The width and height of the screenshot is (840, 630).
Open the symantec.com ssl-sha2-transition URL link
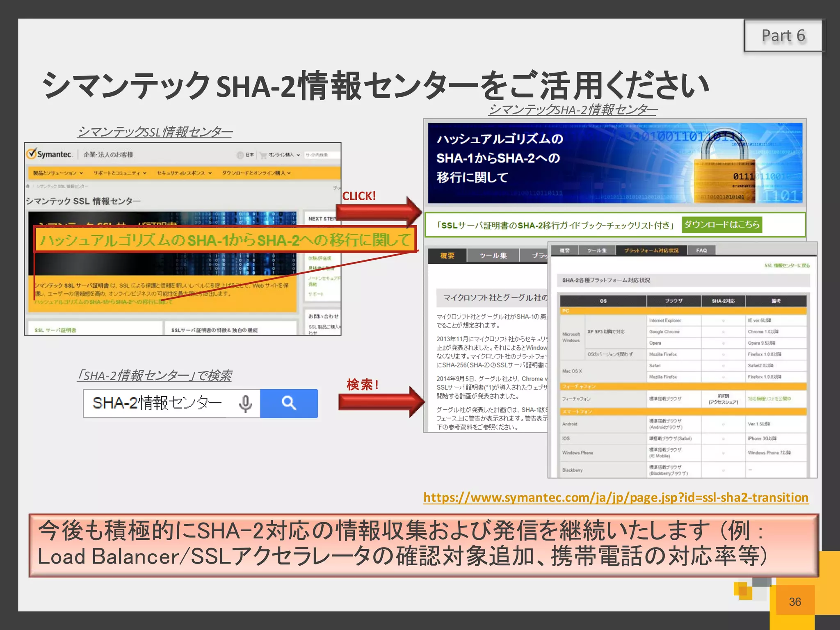tap(616, 498)
